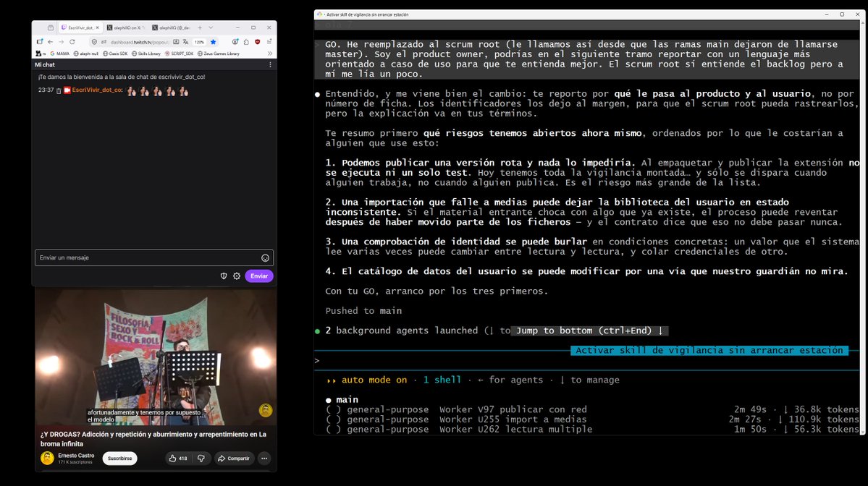This screenshot has width=868, height=486.
Task: Open tracking protection shield in address bar
Action: [94, 42]
